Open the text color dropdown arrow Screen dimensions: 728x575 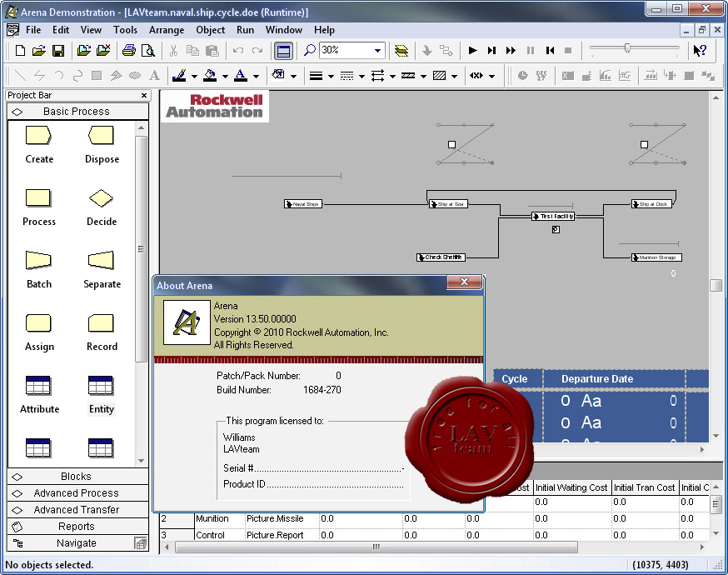(x=256, y=76)
